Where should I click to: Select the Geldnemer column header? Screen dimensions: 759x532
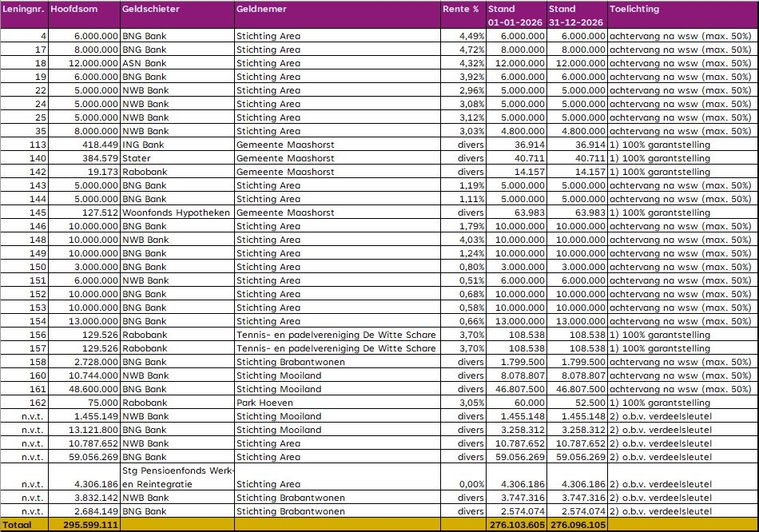[259, 10]
